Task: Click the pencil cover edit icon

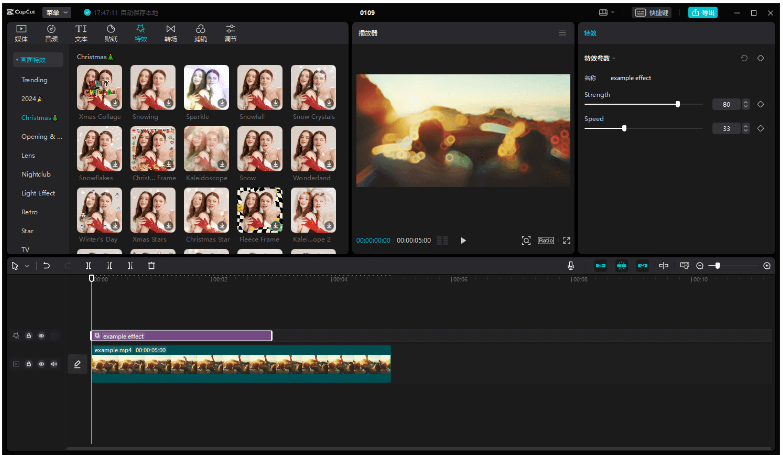Action: pyautogui.click(x=77, y=364)
